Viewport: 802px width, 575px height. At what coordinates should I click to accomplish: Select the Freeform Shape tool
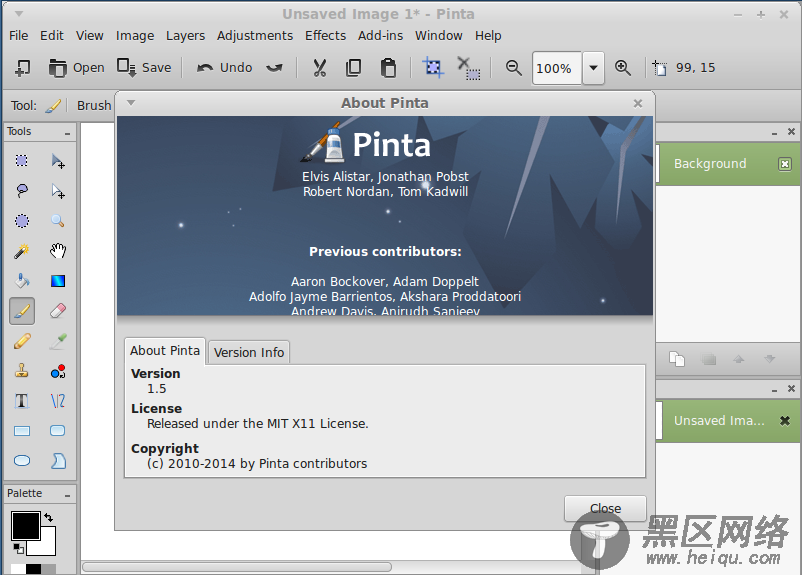[58, 461]
